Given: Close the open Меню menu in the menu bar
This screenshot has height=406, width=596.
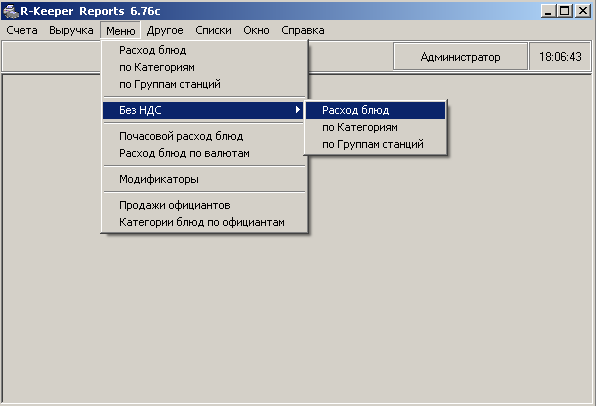Looking at the screenshot, I should coord(120,30).
